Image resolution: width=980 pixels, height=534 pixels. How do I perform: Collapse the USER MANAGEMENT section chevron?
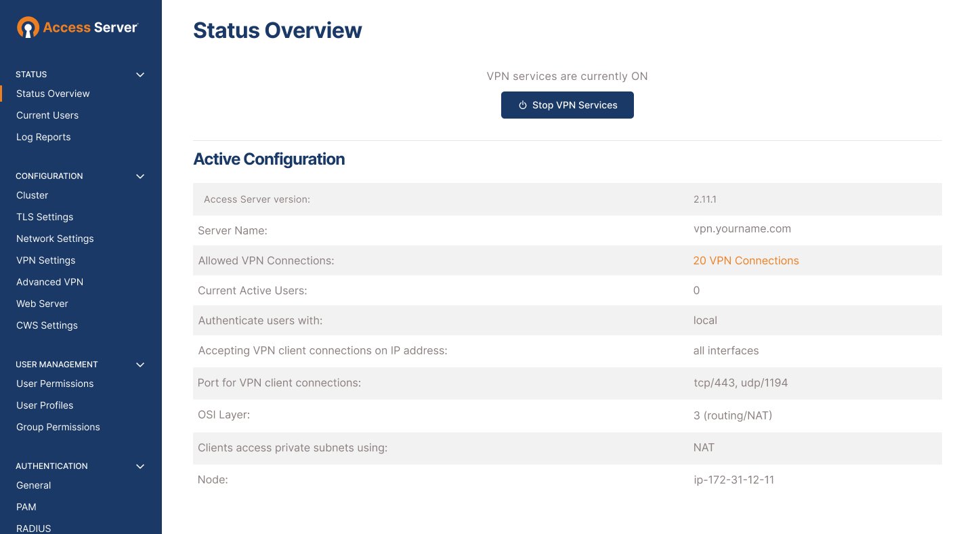click(x=140, y=365)
